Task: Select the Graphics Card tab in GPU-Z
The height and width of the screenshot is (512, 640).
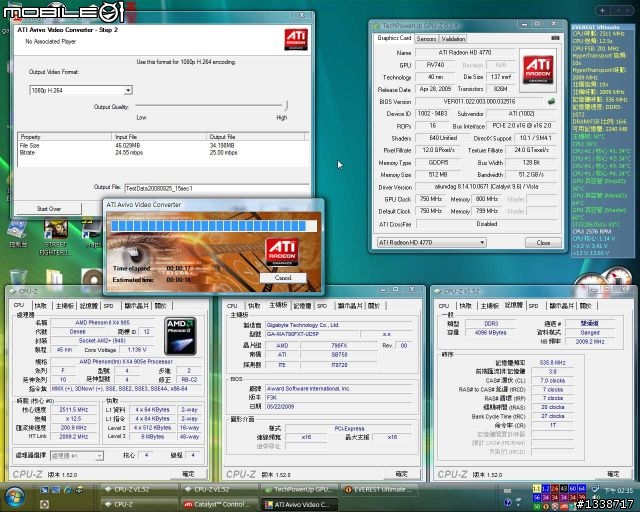Action: coord(393,38)
